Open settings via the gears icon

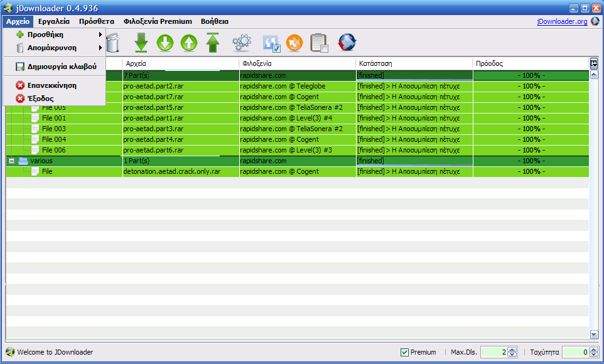(x=242, y=43)
